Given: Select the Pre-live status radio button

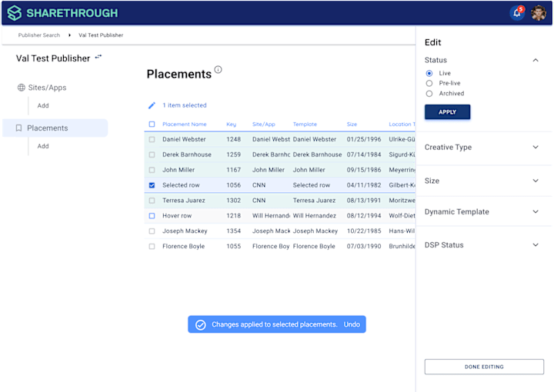Looking at the screenshot, I should point(429,83).
